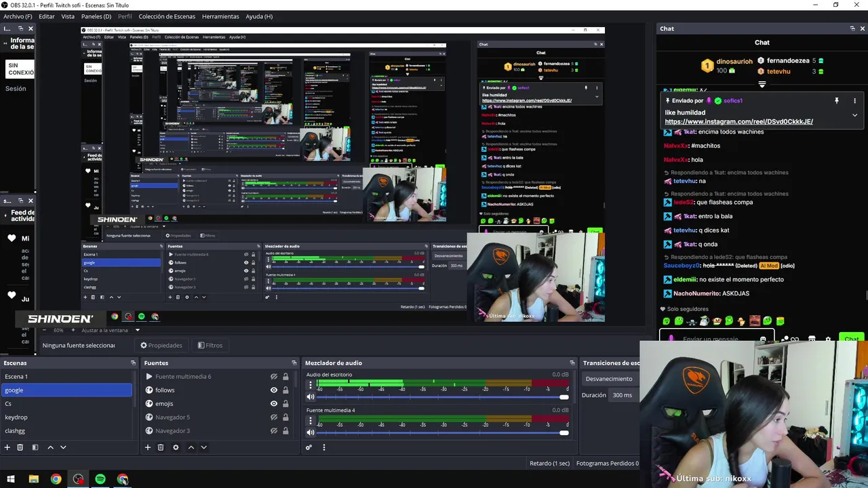Open File Explorer from the taskbar
The height and width of the screenshot is (488, 868).
pyautogui.click(x=33, y=479)
